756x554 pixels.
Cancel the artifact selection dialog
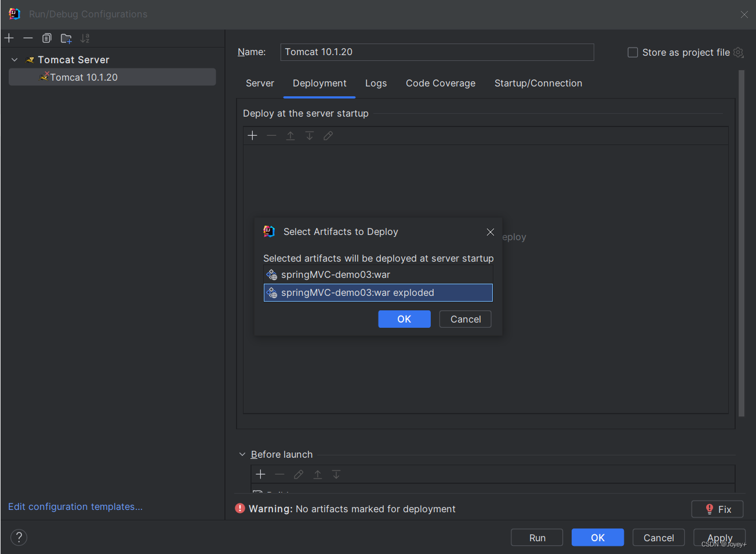[466, 319]
